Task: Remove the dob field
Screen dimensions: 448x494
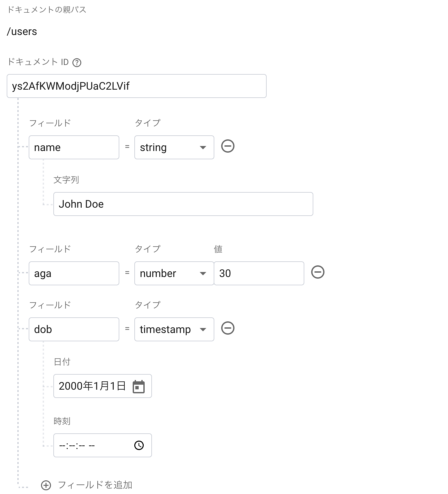Action: point(228,328)
